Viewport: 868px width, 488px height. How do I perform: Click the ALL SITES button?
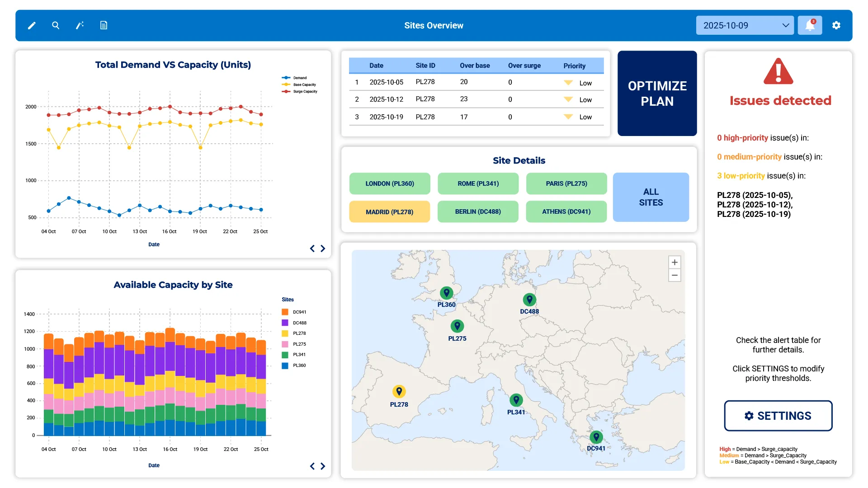point(651,197)
